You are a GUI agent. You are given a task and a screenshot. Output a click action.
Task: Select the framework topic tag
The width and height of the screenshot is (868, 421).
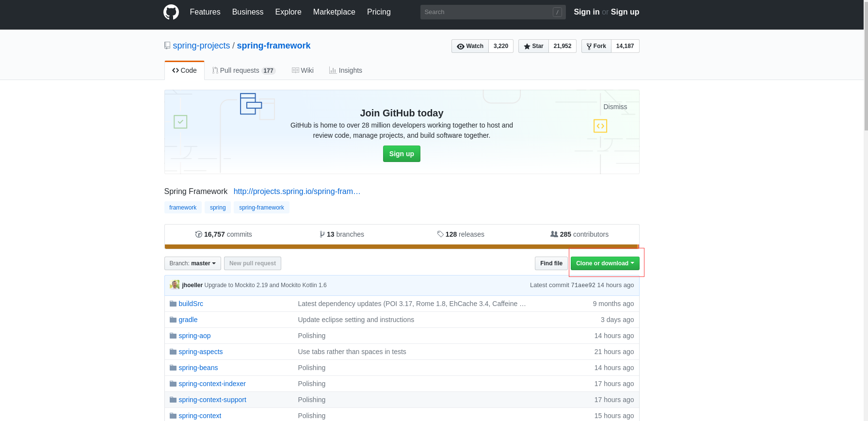pos(183,208)
